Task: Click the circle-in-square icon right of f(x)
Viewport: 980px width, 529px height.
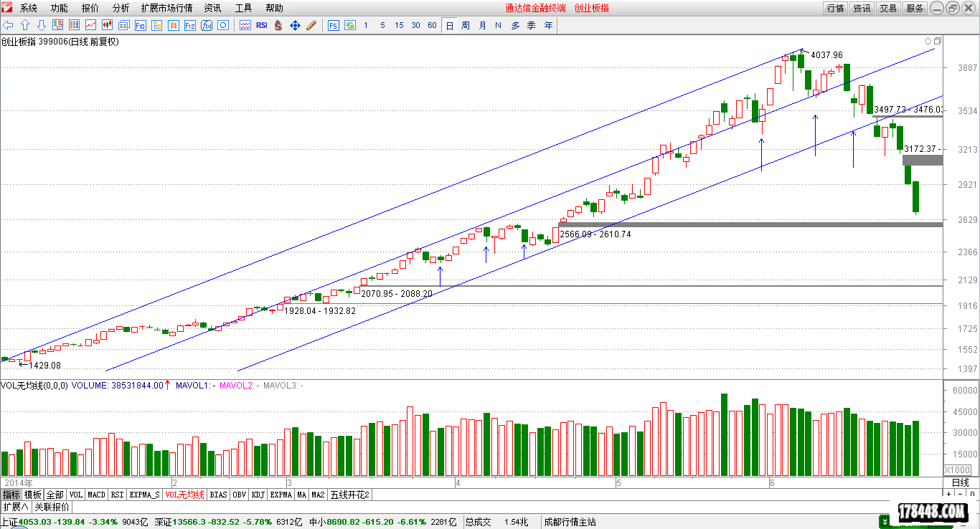Action: (222, 25)
